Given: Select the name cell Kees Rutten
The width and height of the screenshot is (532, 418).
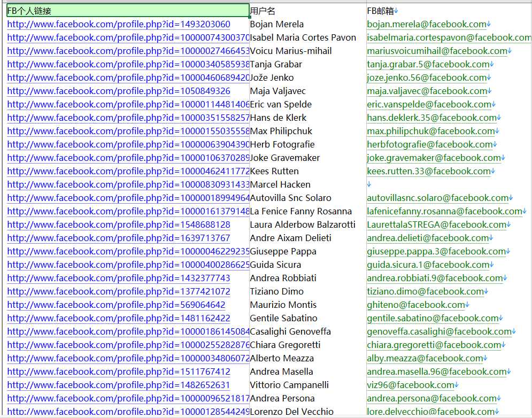Looking at the screenshot, I should coord(274,171).
